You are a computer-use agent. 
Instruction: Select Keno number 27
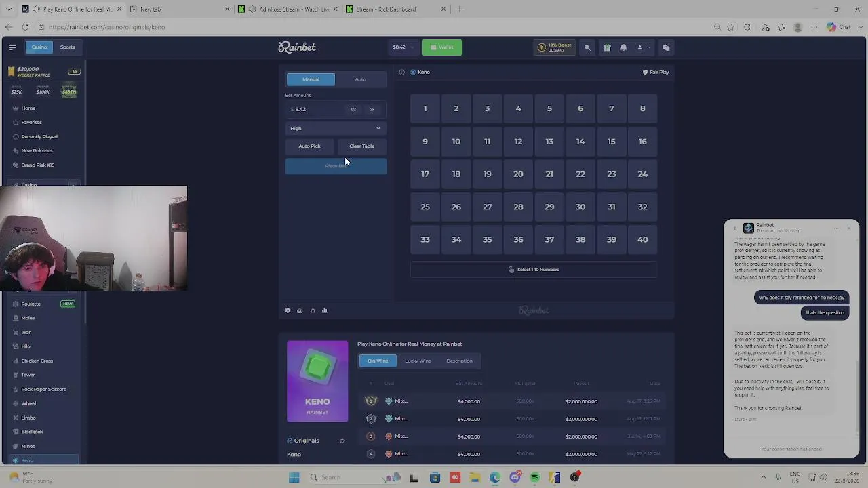pos(487,207)
